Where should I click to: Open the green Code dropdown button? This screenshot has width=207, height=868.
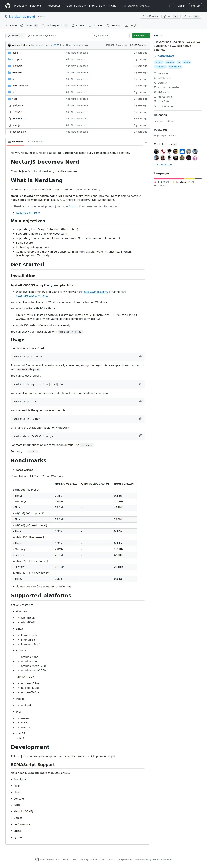(x=141, y=36)
